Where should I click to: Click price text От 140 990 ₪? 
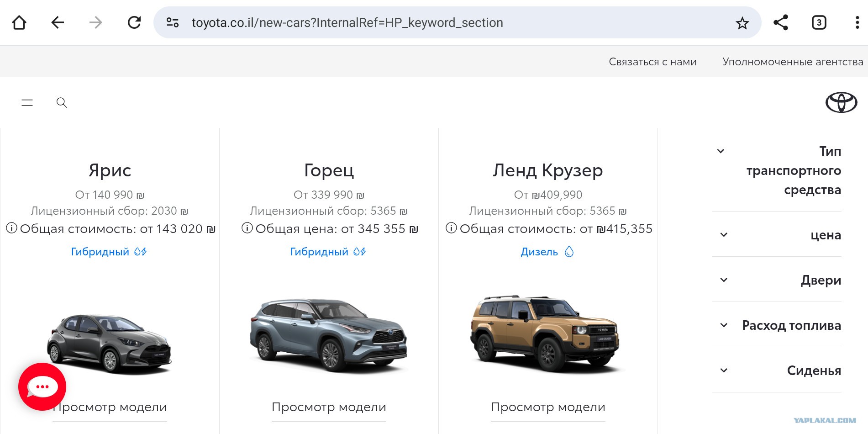110,195
